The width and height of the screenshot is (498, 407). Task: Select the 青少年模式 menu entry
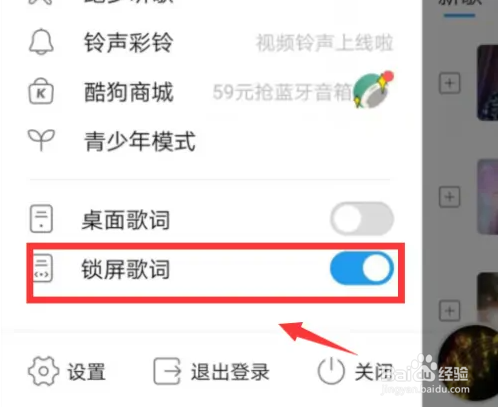pos(140,141)
